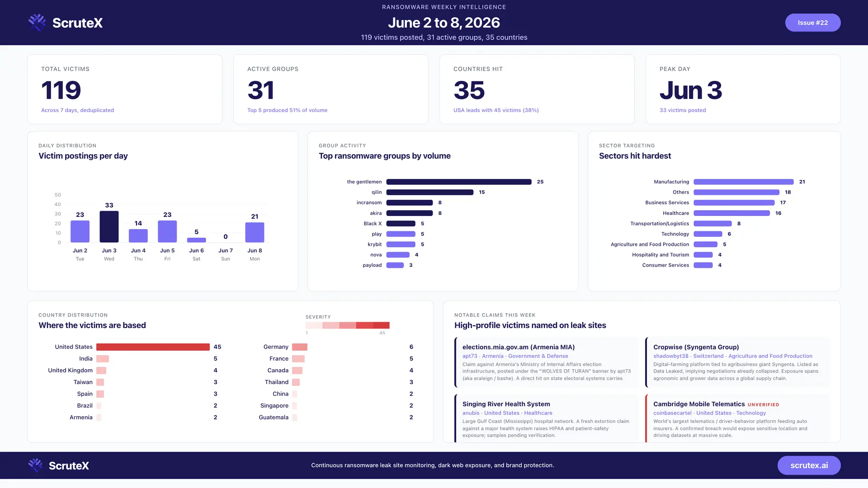This screenshot has width=868, height=488.
Task: Open the Issue #22 badge
Action: 812,23
